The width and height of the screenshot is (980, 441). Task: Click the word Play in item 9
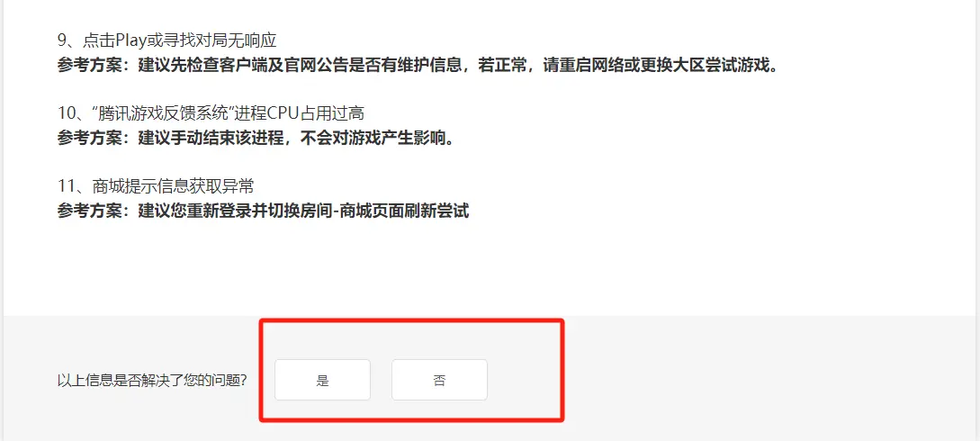(130, 40)
